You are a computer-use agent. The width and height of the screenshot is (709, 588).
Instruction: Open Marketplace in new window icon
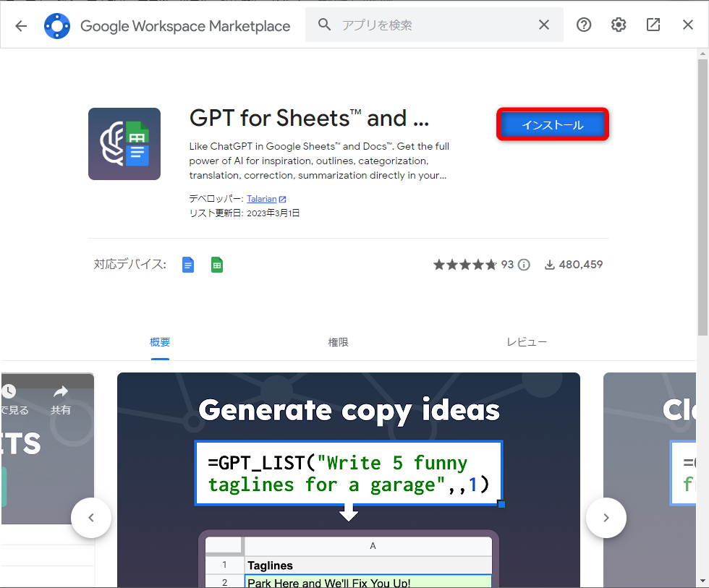tap(653, 25)
